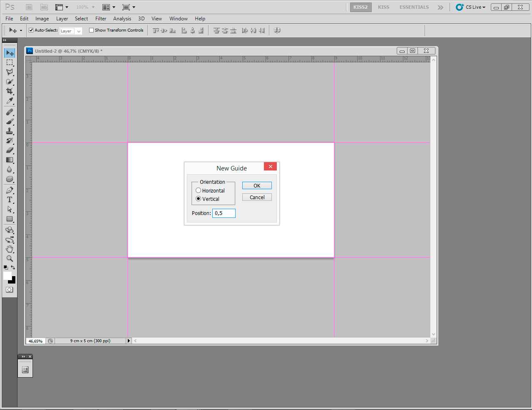Open the View menu
This screenshot has height=410, width=532.
point(157,19)
